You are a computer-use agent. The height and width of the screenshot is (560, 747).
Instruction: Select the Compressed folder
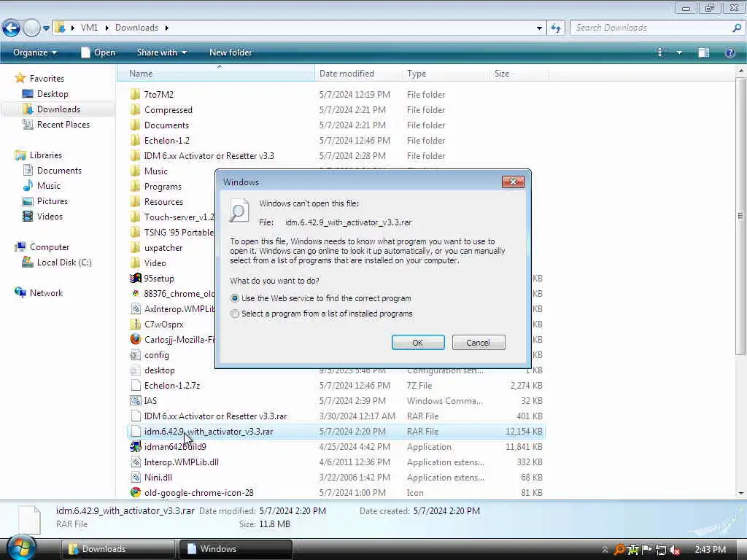coord(169,110)
